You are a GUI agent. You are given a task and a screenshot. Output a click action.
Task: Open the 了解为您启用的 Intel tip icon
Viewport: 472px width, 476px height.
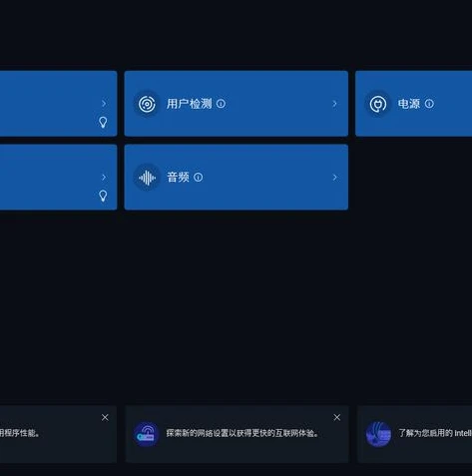[378, 434]
